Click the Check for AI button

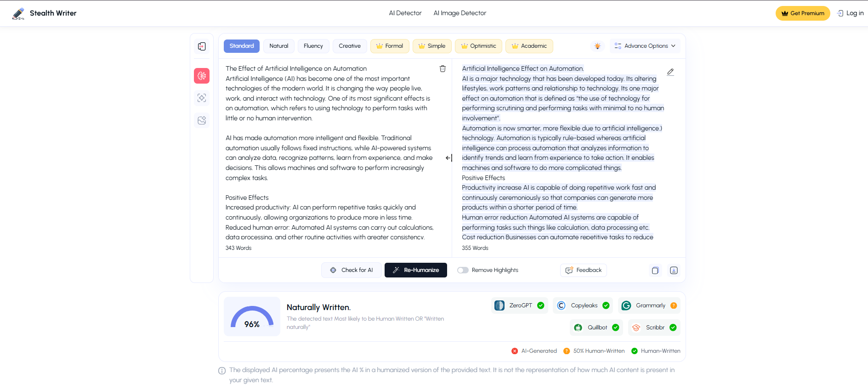click(351, 270)
